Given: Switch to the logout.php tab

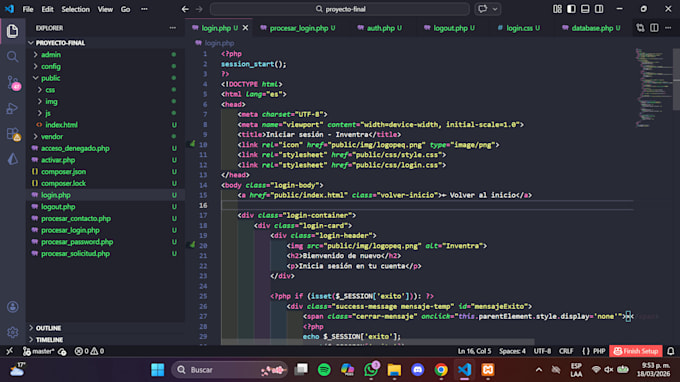Looking at the screenshot, I should [x=450, y=28].
